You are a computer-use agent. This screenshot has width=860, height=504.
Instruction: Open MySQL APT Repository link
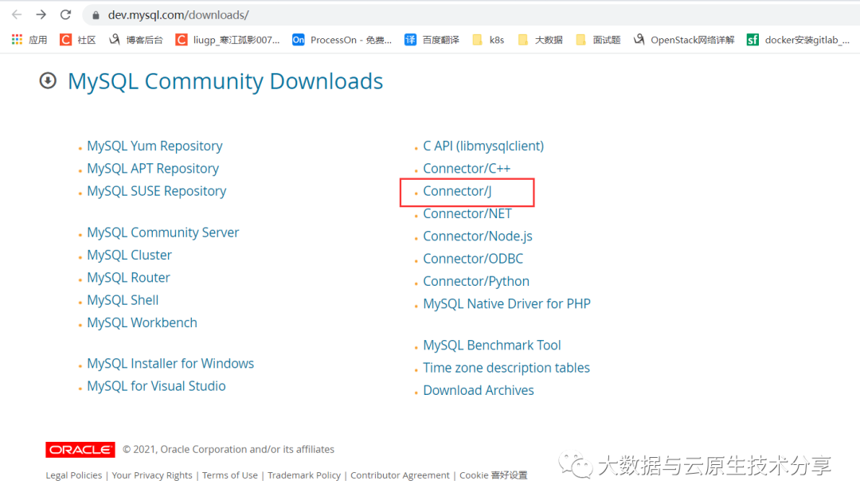point(153,168)
